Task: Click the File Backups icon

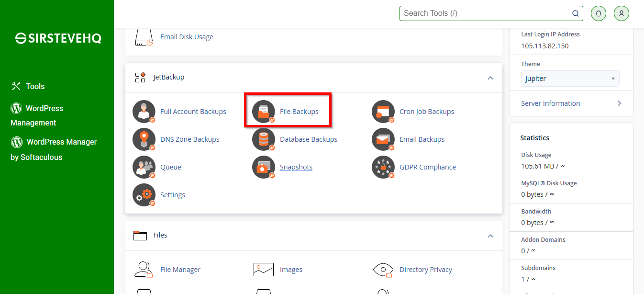Action: tap(264, 112)
